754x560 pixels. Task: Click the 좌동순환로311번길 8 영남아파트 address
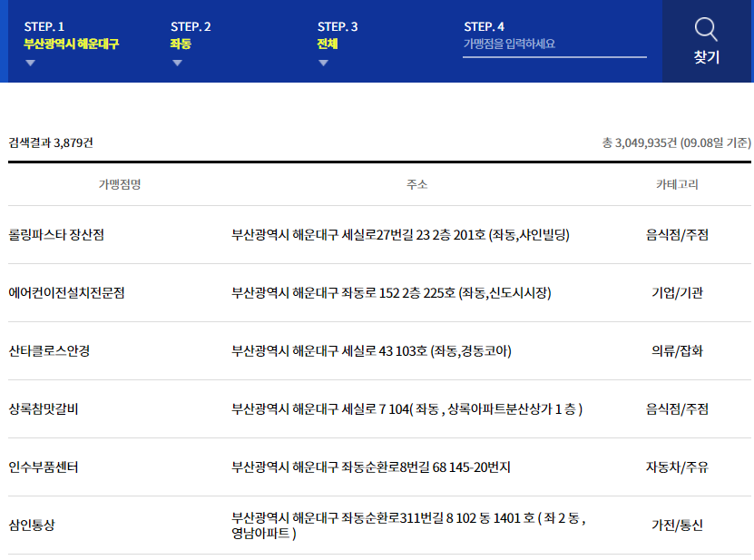408,526
